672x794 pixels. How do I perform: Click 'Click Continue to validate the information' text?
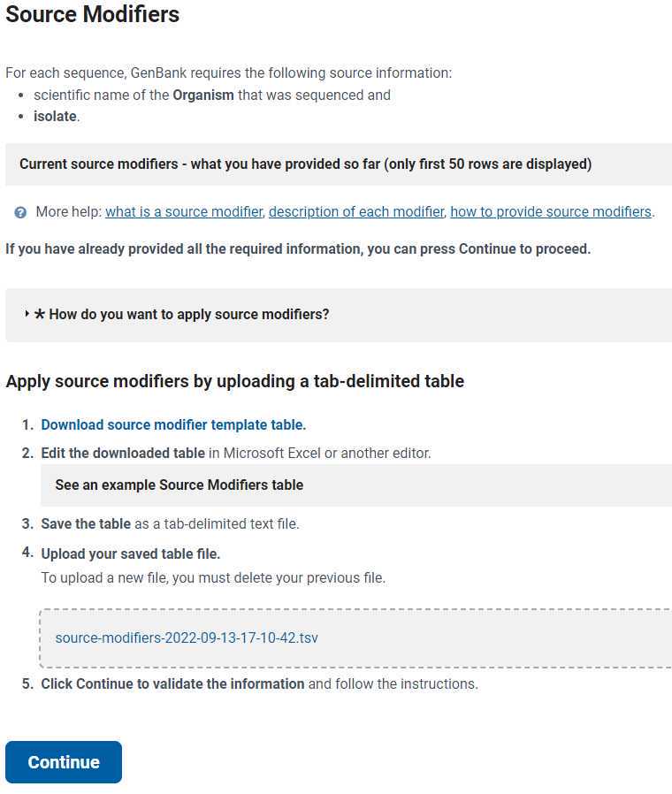point(172,683)
